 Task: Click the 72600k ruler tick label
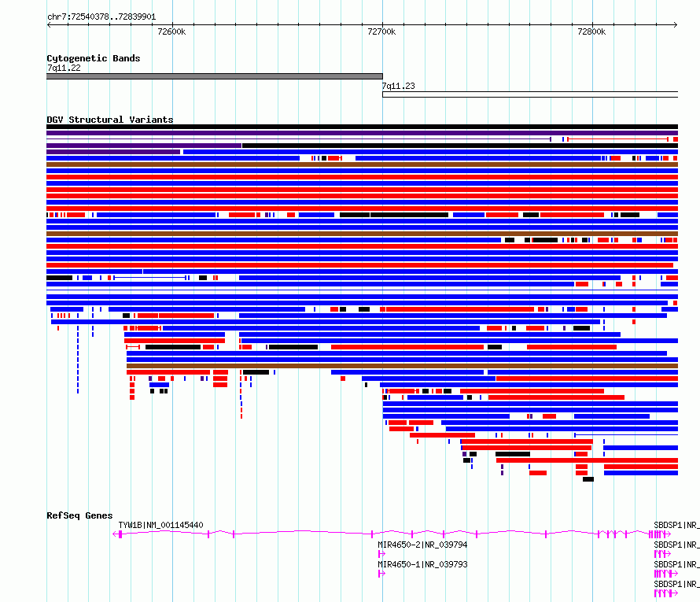[x=172, y=31]
